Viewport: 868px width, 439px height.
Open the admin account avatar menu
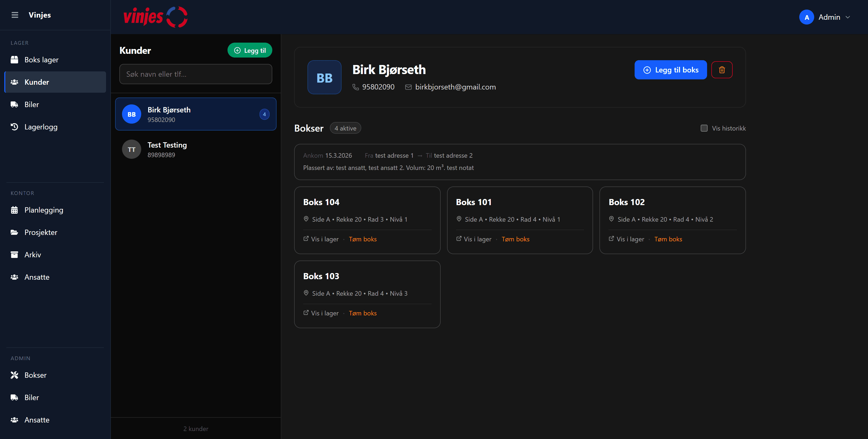point(806,17)
